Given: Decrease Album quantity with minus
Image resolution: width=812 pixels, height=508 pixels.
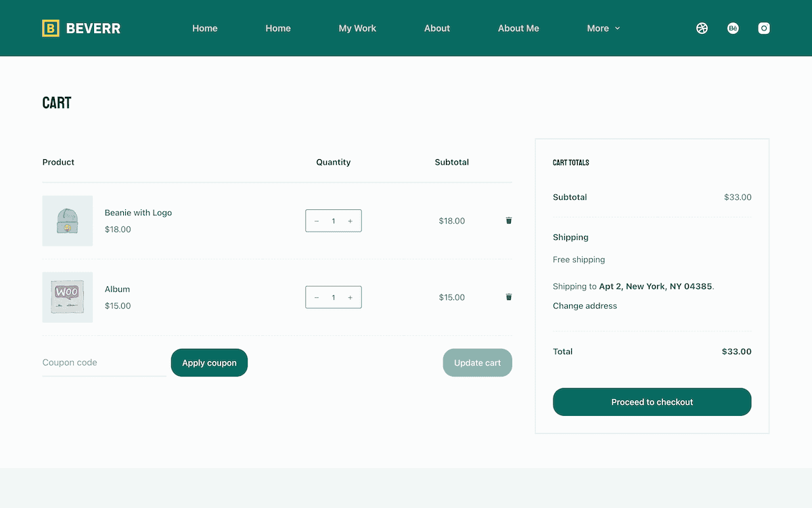Looking at the screenshot, I should coord(317,297).
